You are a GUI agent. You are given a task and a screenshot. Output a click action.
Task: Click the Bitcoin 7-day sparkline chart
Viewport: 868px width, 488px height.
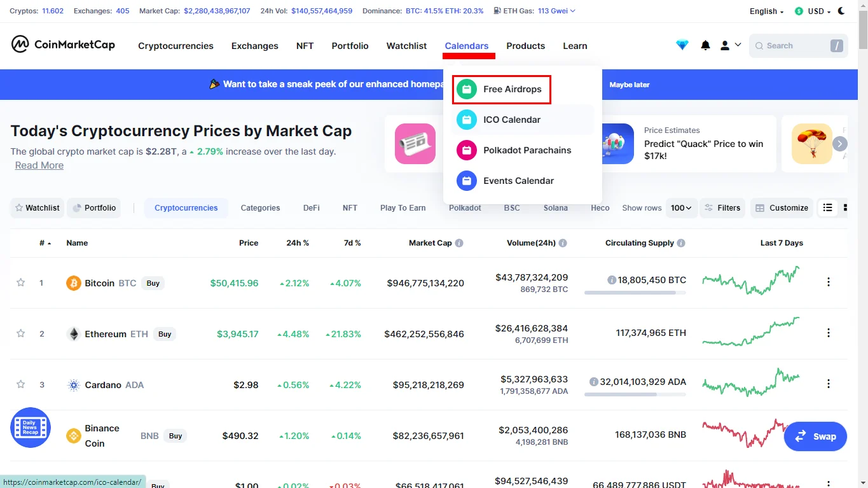(x=751, y=281)
